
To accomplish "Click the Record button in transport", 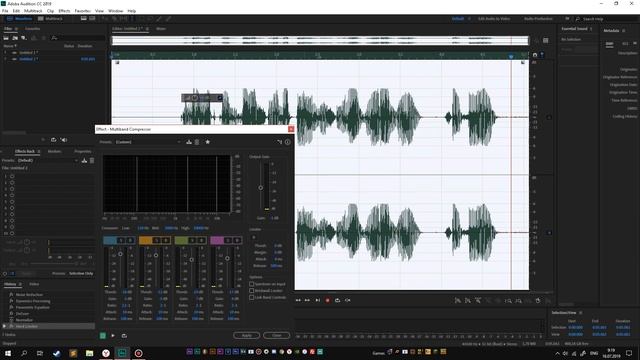I will [327, 300].
